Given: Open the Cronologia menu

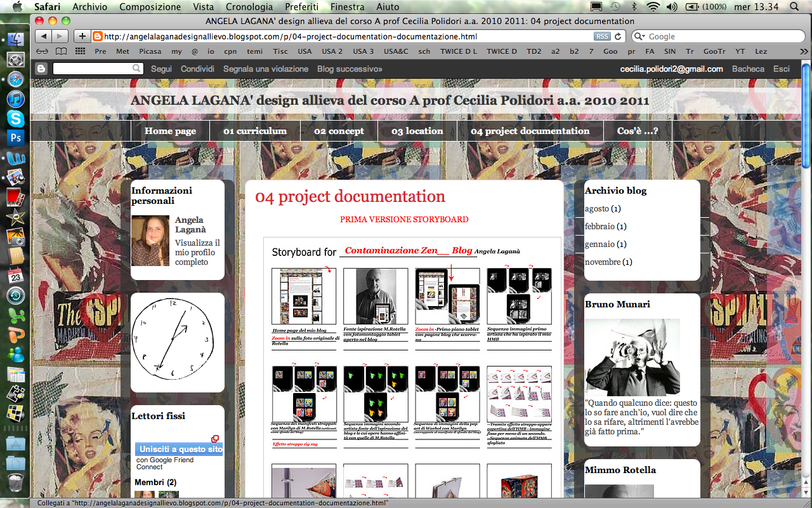Looking at the screenshot, I should point(249,7).
